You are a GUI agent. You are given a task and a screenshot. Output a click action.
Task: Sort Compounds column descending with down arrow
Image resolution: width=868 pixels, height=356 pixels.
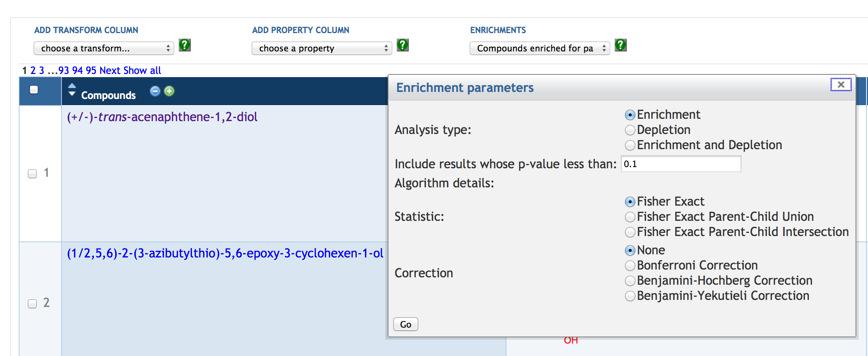[72, 94]
